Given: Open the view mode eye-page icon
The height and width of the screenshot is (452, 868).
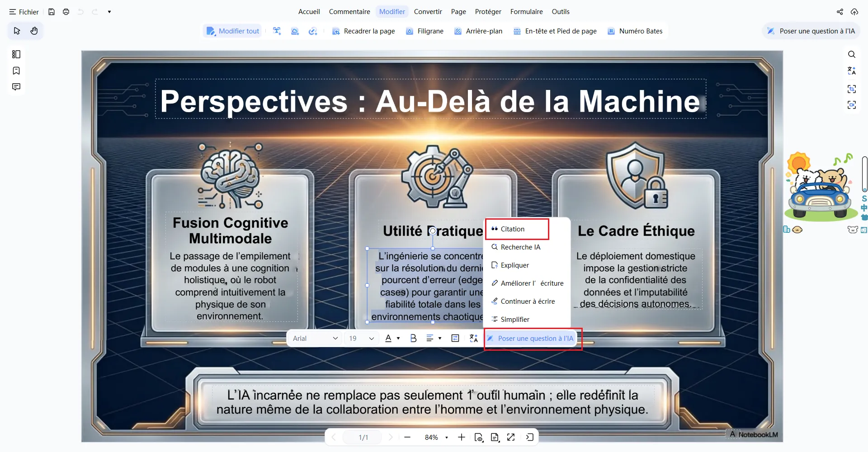Looking at the screenshot, I should click(478, 437).
